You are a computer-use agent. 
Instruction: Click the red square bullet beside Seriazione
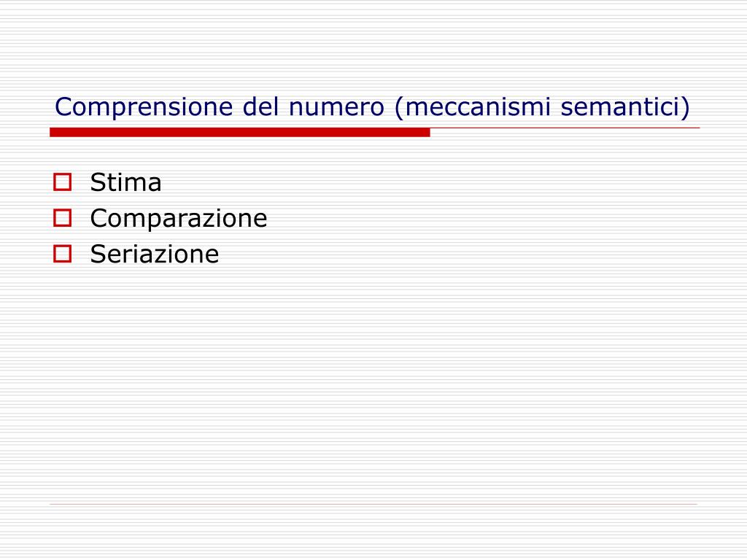(x=63, y=254)
